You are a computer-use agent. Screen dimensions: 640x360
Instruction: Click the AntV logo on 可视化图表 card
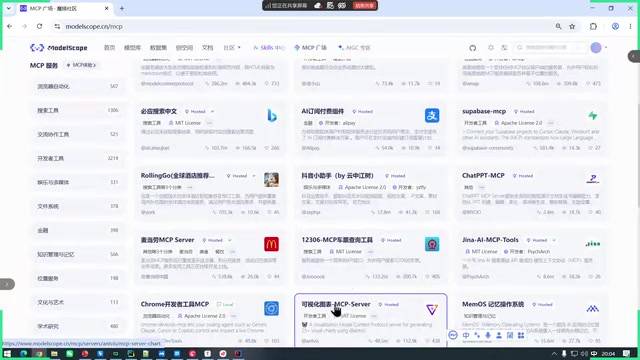click(x=432, y=309)
